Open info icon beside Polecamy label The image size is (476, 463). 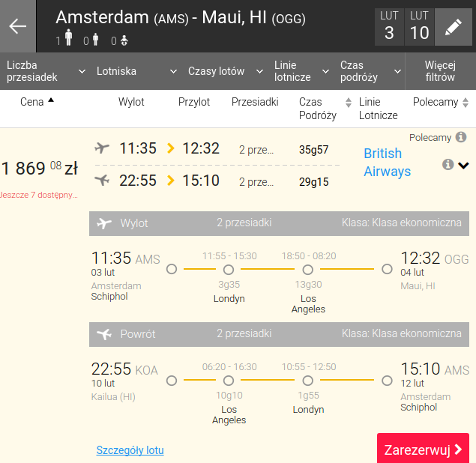pos(461,137)
